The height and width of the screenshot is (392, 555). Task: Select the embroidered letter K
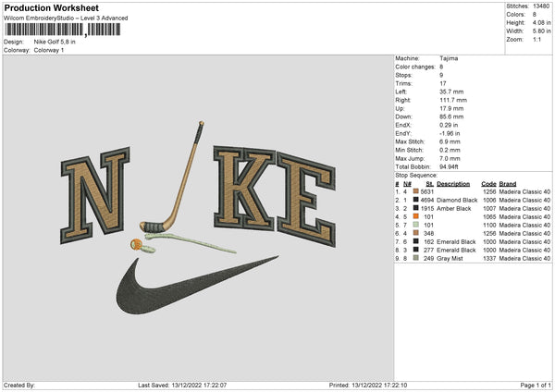coord(244,188)
